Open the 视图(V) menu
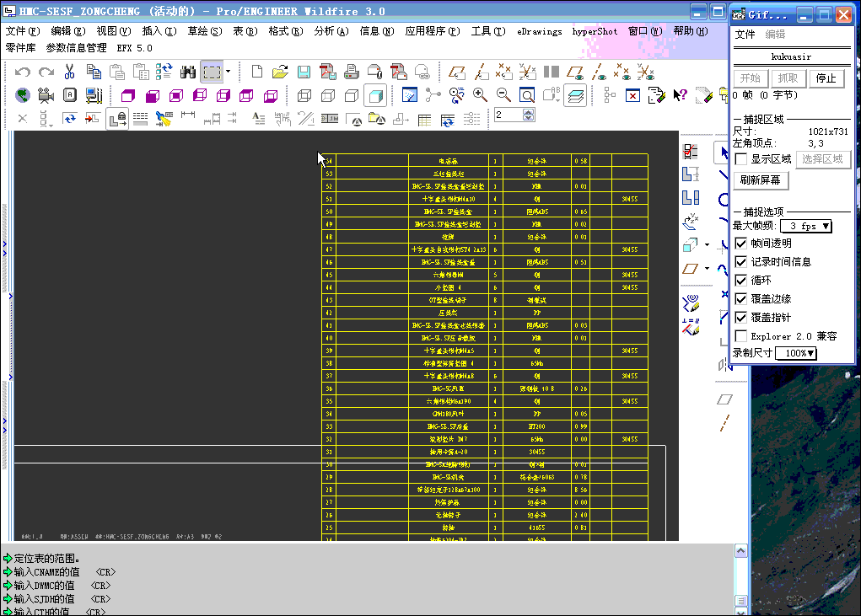 click(114, 31)
